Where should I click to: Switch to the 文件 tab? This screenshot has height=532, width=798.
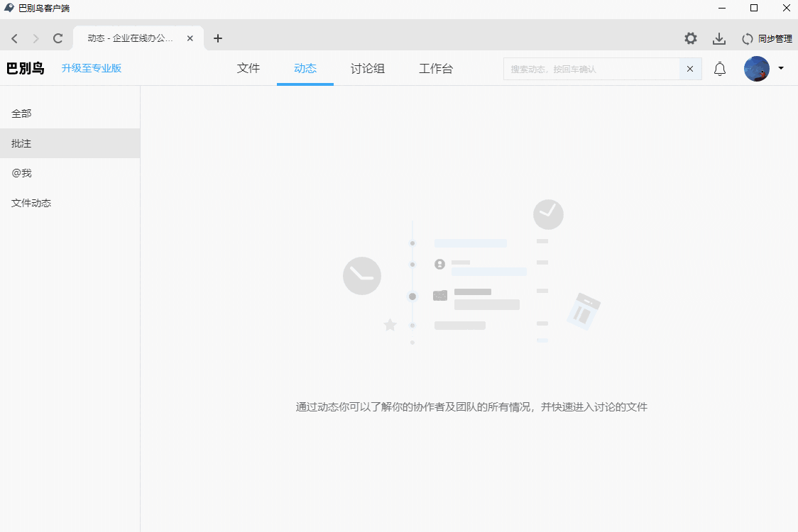pyautogui.click(x=248, y=69)
